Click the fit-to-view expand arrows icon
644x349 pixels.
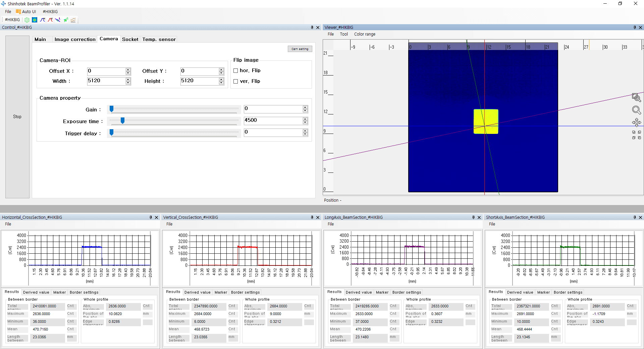pyautogui.click(x=636, y=135)
